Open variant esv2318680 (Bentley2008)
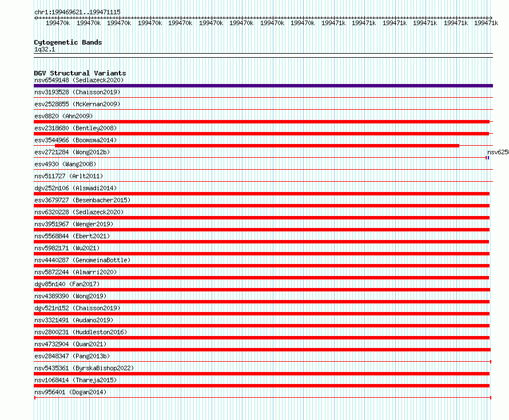Screen dimensions: 509x420 [x=75, y=128]
